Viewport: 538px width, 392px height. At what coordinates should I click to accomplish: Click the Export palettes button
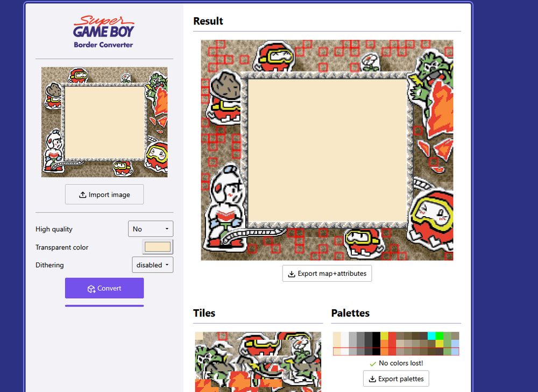pos(396,379)
